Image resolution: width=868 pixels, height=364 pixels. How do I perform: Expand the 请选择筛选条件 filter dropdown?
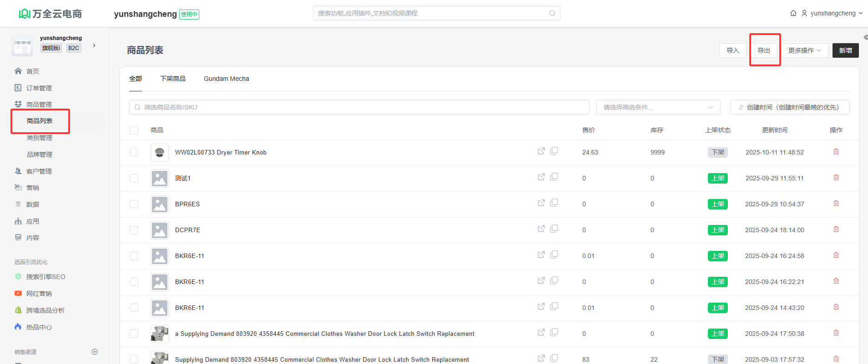[658, 107]
